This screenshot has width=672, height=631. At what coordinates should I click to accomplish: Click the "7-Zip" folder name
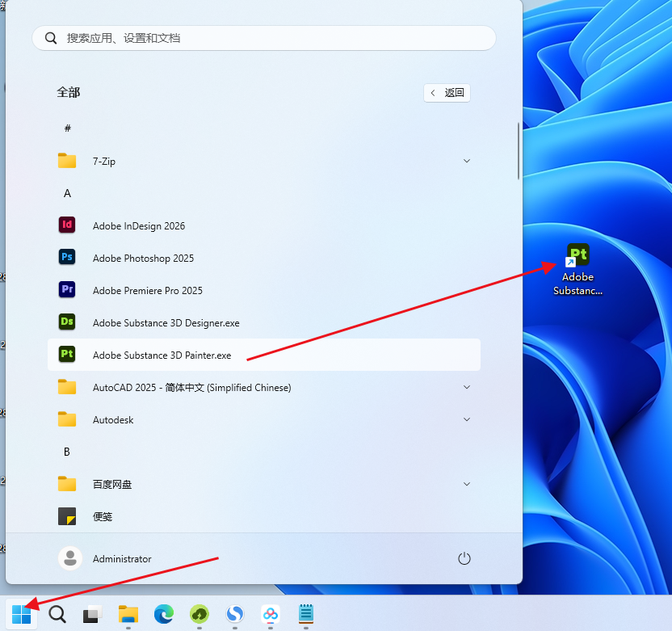(104, 162)
